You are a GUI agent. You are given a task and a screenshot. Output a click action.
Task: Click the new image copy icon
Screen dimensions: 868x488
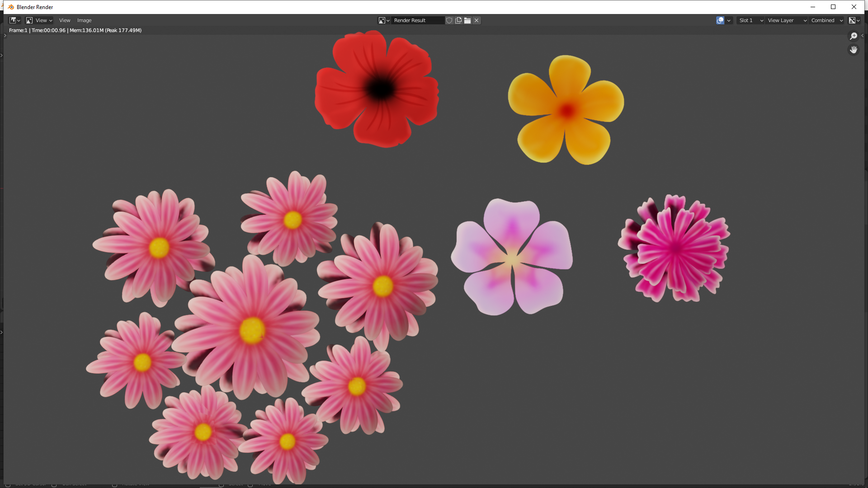458,20
